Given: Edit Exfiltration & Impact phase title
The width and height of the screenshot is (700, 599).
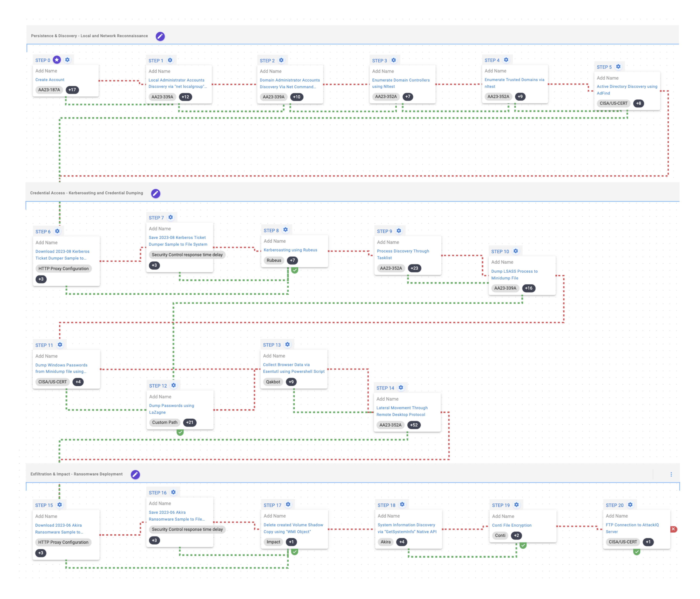Looking at the screenshot, I should [x=135, y=474].
